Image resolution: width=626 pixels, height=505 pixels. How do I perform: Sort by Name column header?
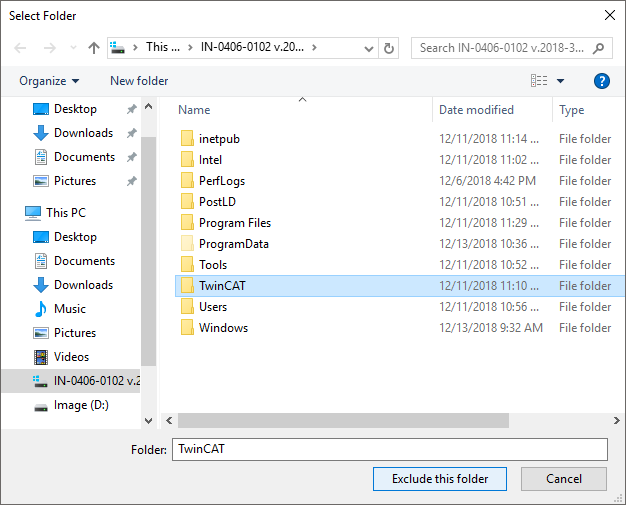click(x=194, y=110)
